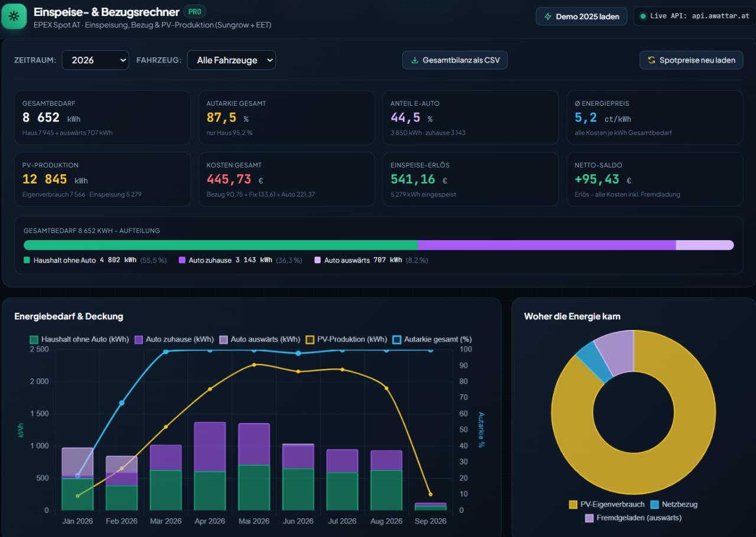Image resolution: width=756 pixels, height=537 pixels.
Task: Reload spot prices with Spotpreise neu laden
Action: tap(691, 60)
